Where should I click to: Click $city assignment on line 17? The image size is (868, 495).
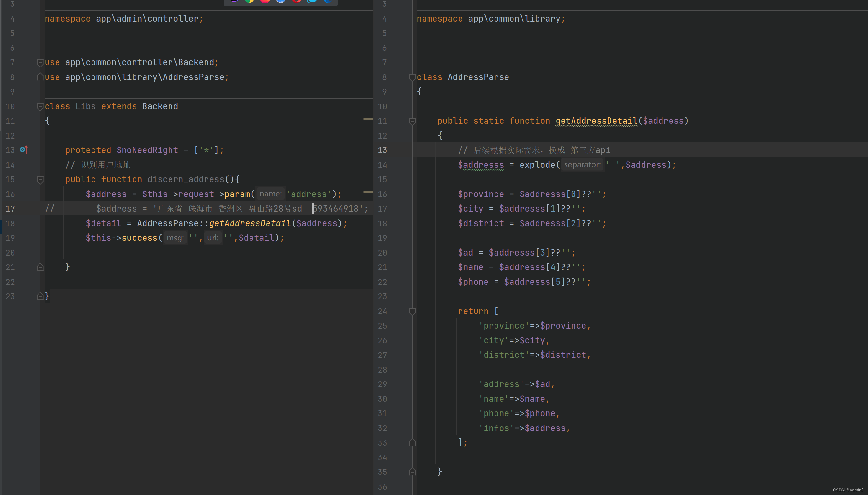[522, 209]
